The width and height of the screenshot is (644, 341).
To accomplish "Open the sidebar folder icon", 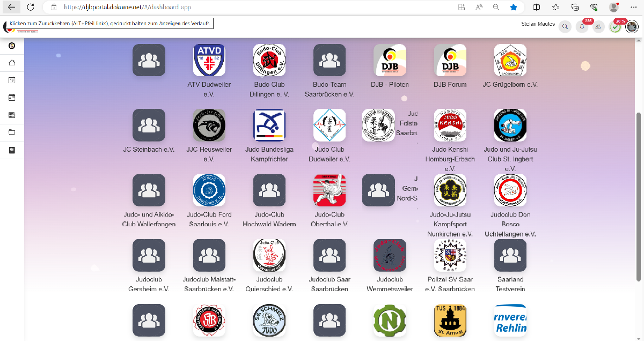I will (x=12, y=132).
